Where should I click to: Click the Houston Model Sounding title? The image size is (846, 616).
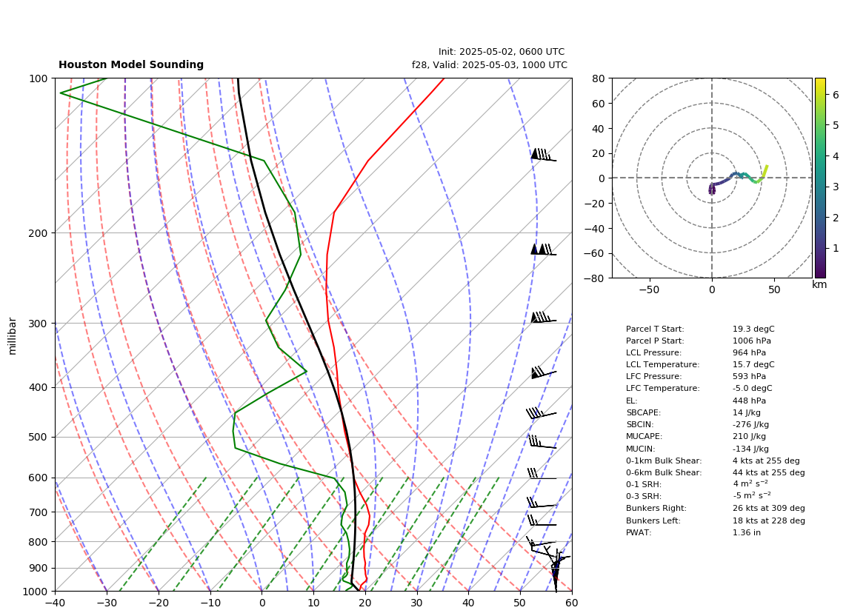click(131, 64)
